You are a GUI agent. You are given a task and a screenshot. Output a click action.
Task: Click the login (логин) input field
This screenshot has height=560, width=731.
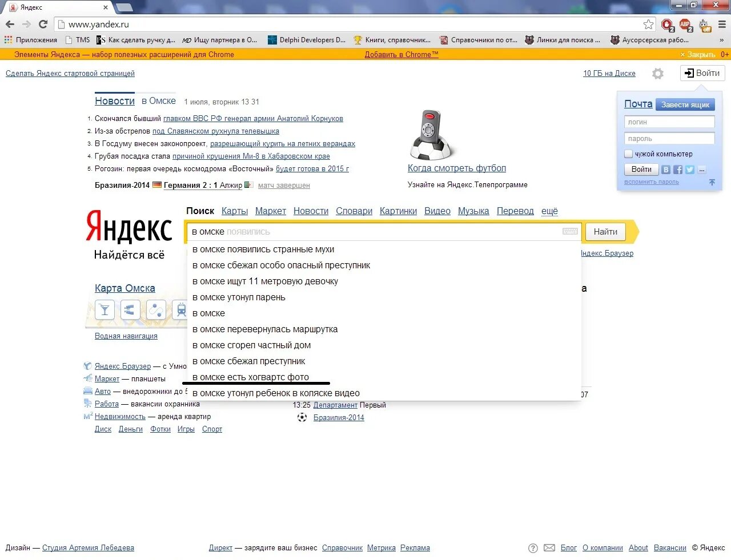(669, 122)
